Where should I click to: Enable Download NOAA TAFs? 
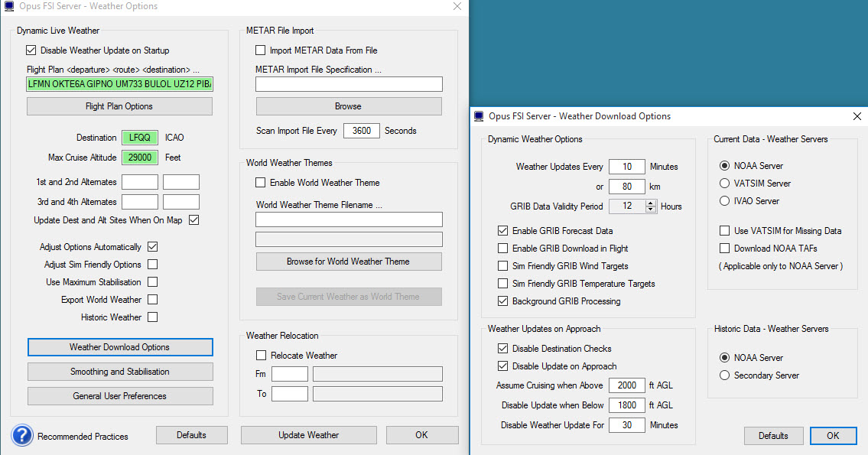(724, 249)
